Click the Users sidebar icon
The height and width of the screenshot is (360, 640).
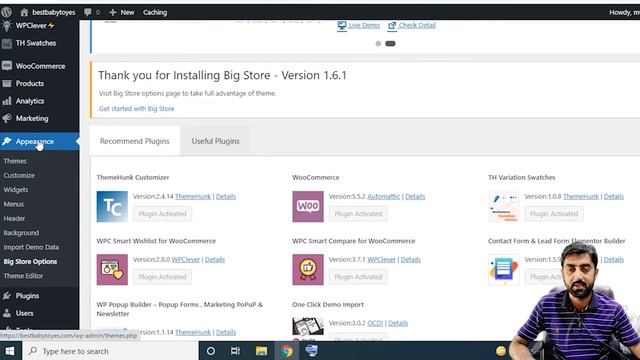point(7,313)
